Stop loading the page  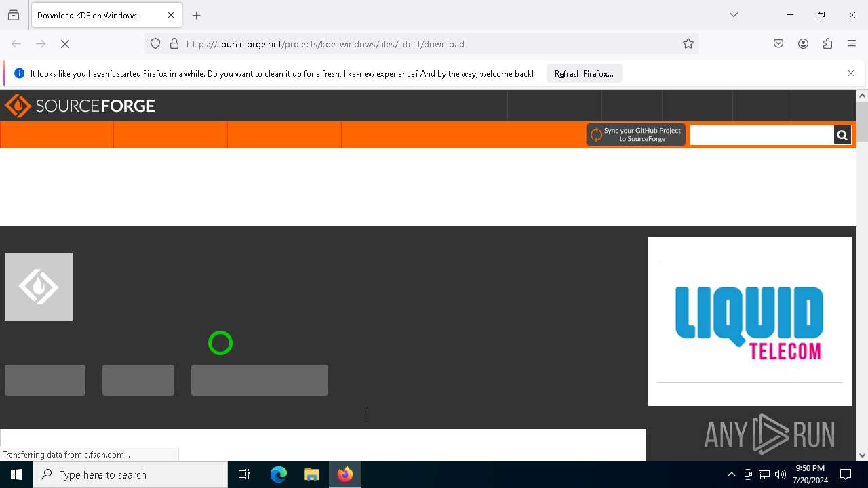click(65, 44)
